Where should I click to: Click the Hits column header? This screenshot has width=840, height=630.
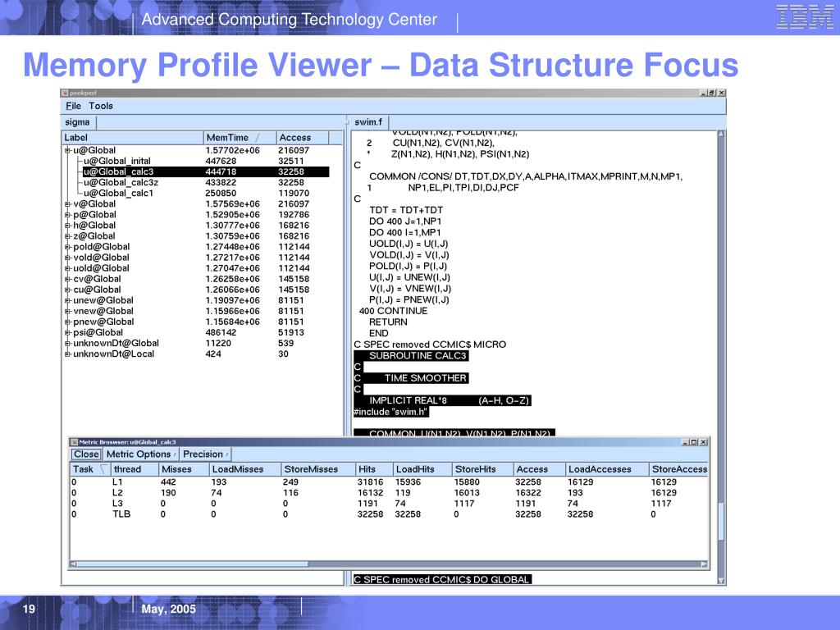[x=374, y=469]
